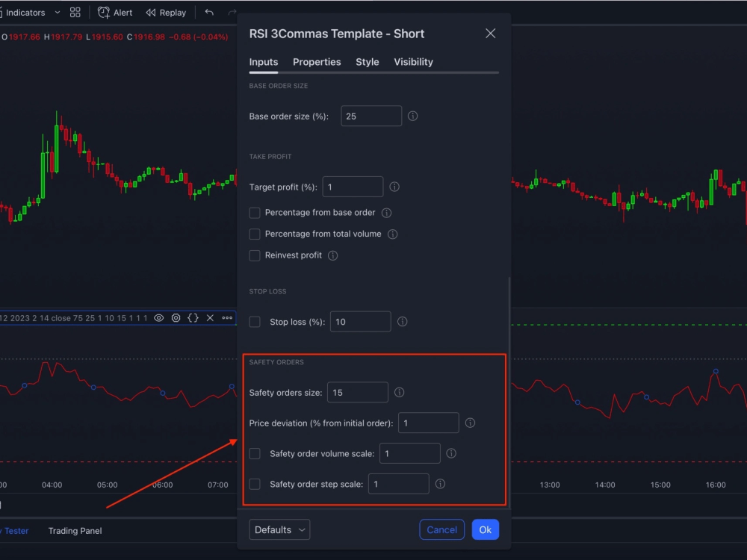Switch to the Inputs tab
747x560 pixels.
point(264,62)
